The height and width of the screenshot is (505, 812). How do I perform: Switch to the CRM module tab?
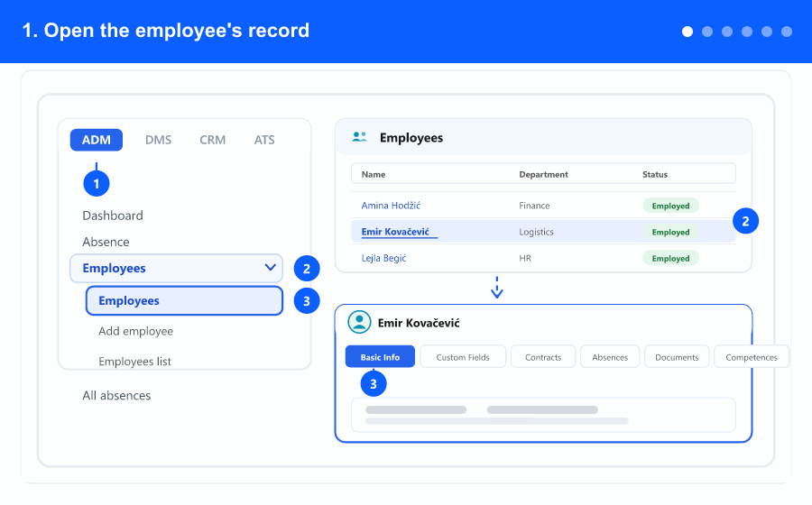click(212, 140)
